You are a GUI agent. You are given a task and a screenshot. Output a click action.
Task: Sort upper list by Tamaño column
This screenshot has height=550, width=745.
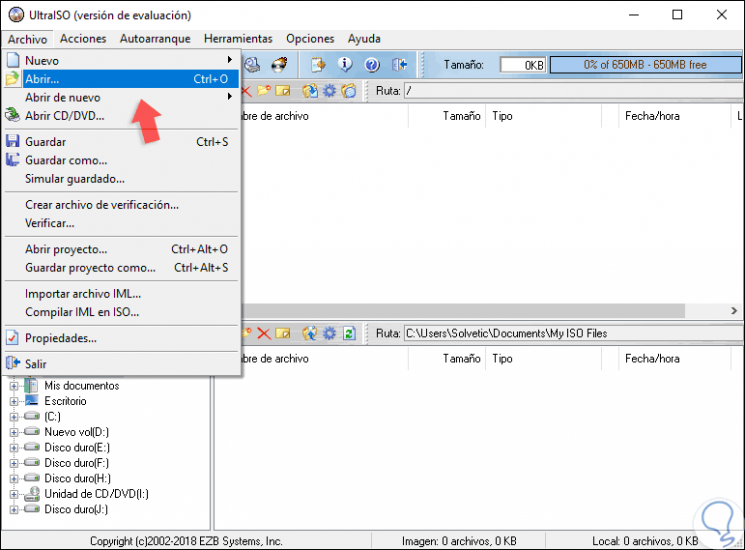coord(447,116)
